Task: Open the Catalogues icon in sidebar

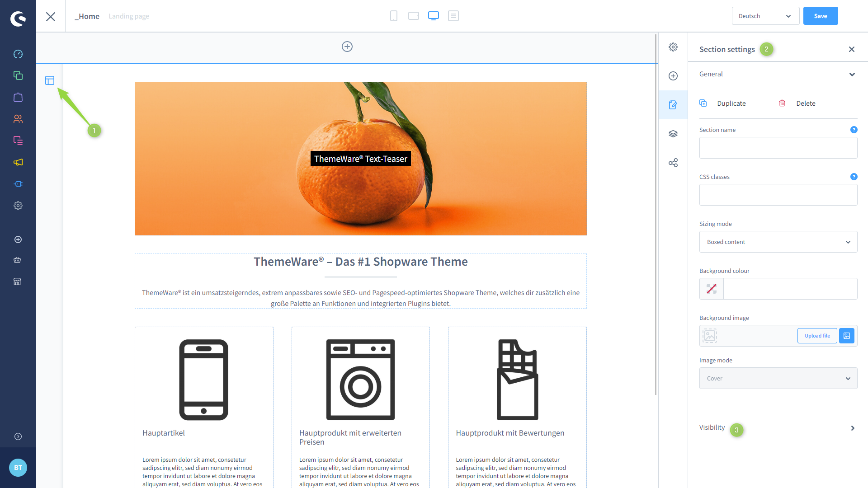Action: click(x=18, y=75)
